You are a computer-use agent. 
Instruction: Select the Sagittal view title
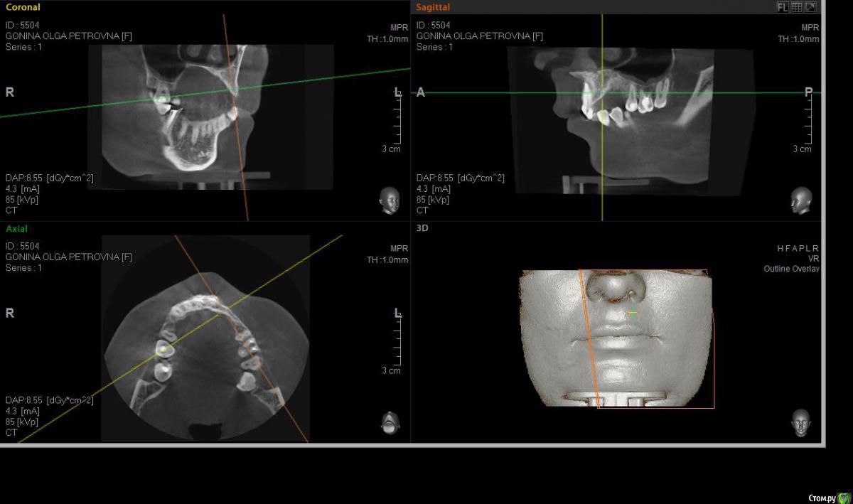click(x=433, y=7)
